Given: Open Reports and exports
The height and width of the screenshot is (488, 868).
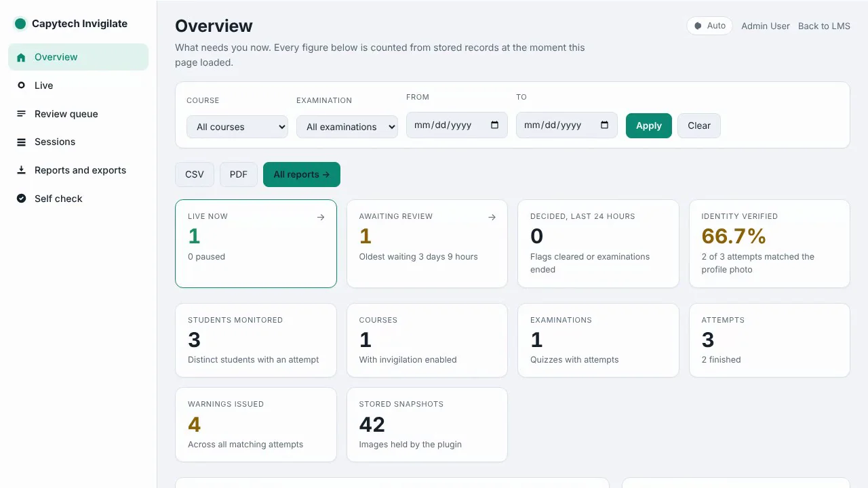Looking at the screenshot, I should point(79,170).
